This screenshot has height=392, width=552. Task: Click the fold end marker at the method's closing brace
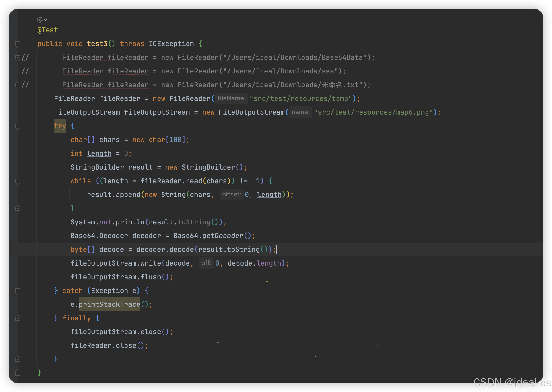click(x=18, y=373)
